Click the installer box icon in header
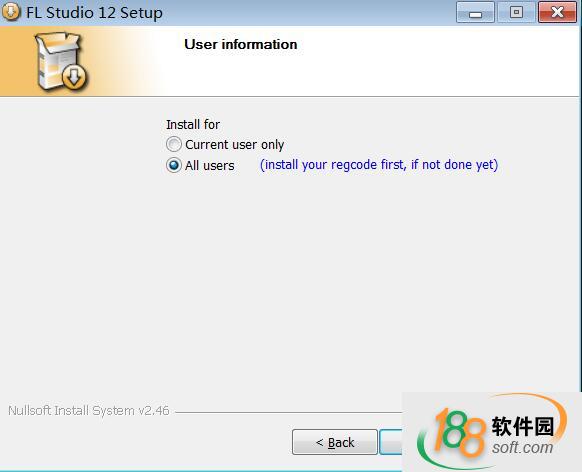Viewport: 582px width, 472px height. (61, 61)
